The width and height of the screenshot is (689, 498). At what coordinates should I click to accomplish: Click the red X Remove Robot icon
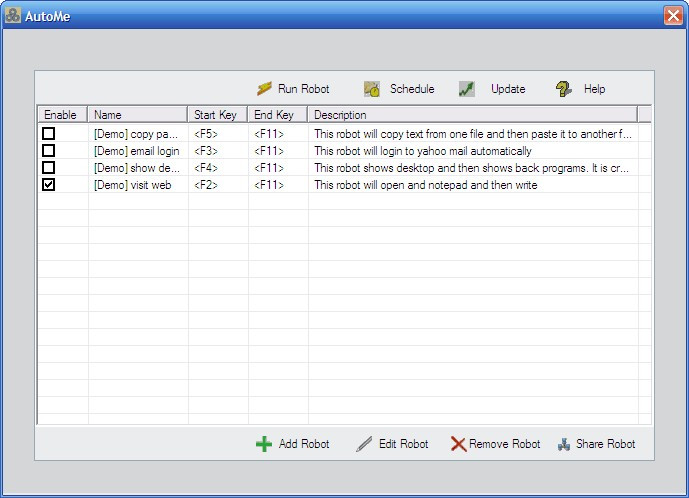tap(458, 444)
